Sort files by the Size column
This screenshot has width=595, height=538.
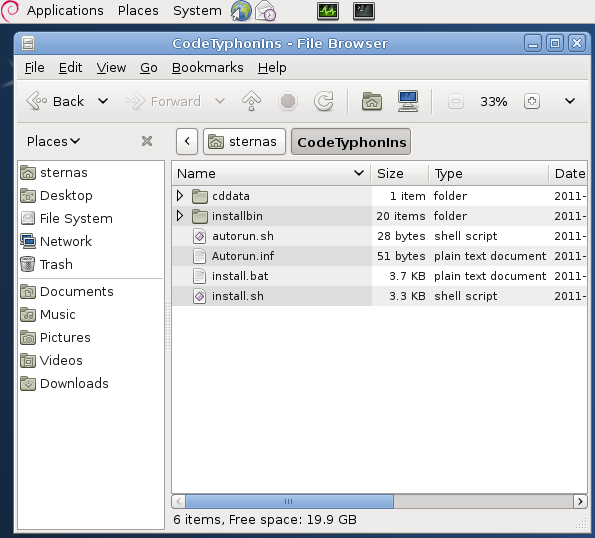coord(400,173)
